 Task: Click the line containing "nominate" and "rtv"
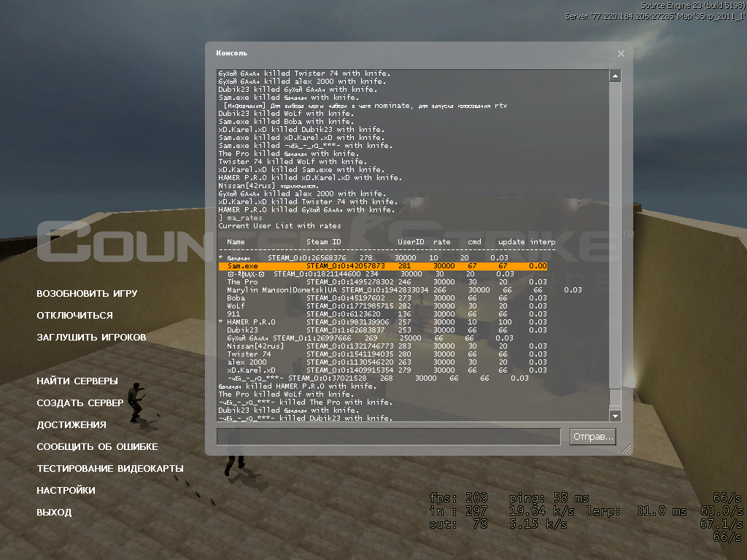pyautogui.click(x=365, y=106)
